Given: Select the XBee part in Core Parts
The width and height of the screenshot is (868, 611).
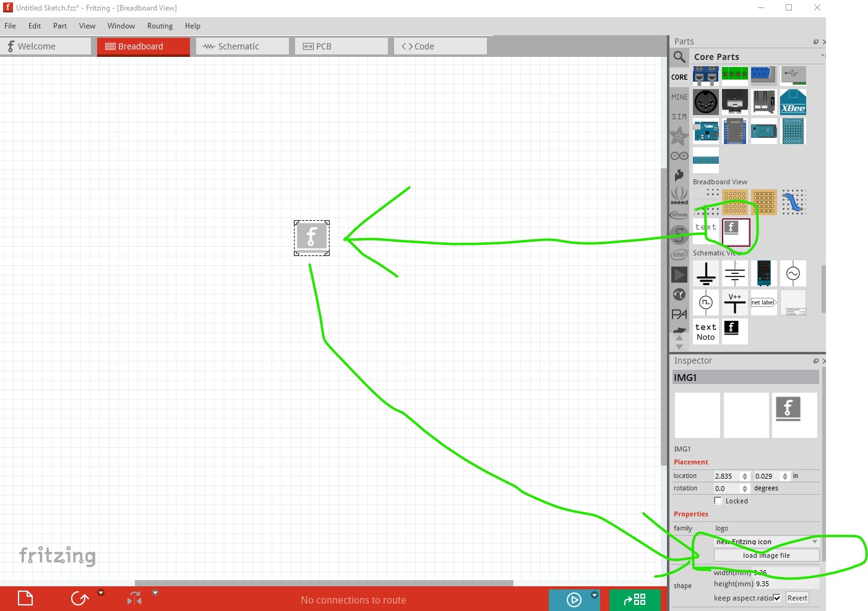Looking at the screenshot, I should 793,102.
